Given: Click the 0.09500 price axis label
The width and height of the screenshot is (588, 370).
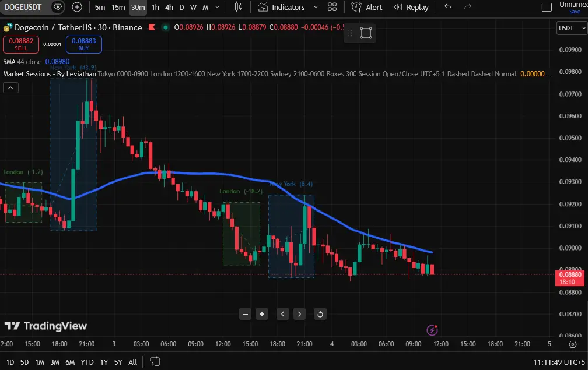Looking at the screenshot, I should pos(570,138).
